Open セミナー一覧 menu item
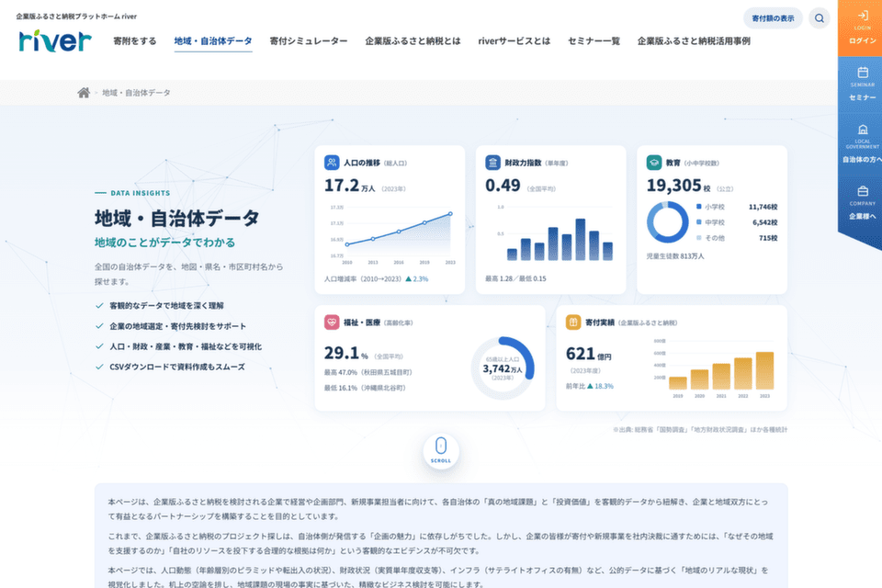882x588 pixels. tap(594, 41)
